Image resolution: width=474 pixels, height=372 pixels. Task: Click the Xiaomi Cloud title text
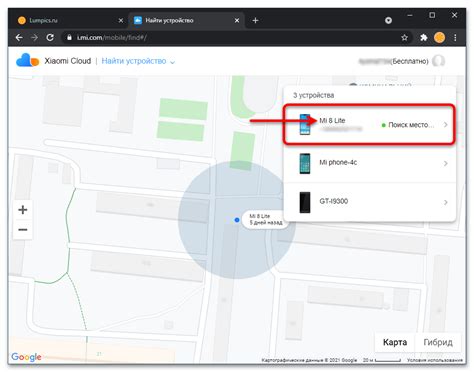click(x=68, y=61)
